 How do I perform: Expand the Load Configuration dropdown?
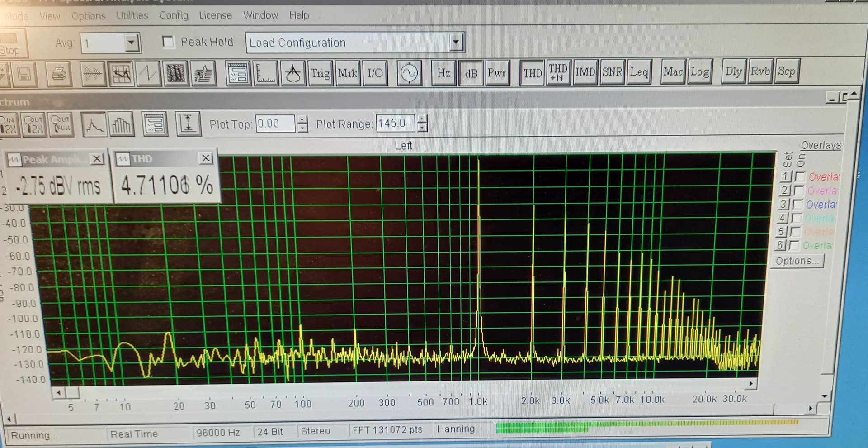[456, 43]
